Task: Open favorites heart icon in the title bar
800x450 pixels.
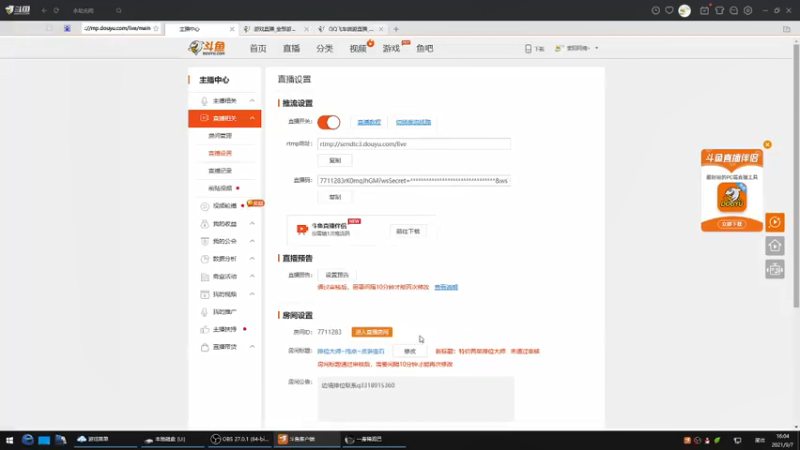Action: coord(669,10)
